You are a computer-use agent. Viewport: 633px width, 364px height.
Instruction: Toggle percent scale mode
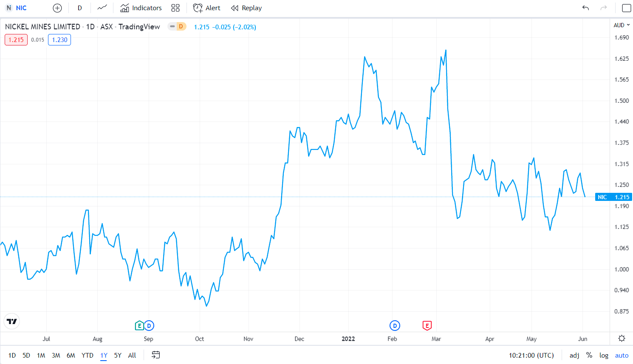click(x=589, y=356)
